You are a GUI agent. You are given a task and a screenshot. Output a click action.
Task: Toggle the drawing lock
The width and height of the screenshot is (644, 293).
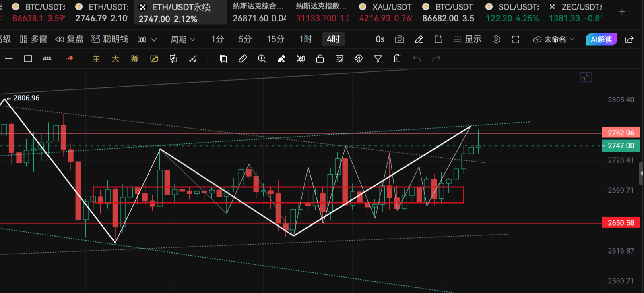320,59
